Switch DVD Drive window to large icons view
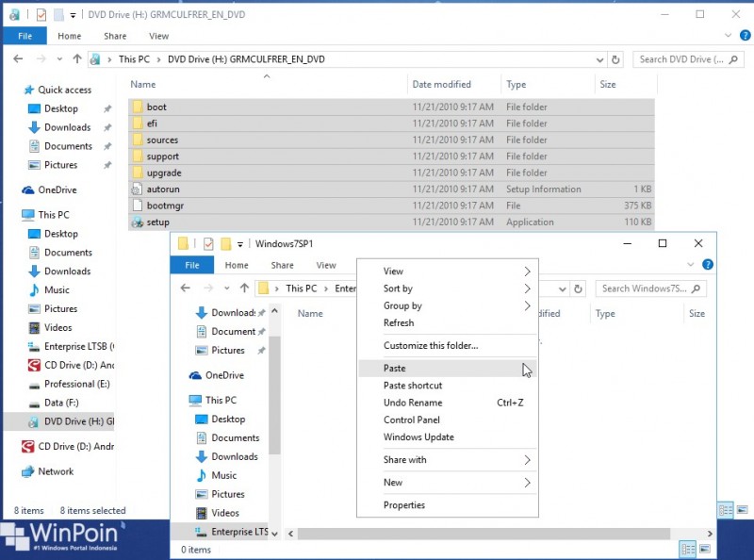The image size is (754, 560). click(742, 510)
